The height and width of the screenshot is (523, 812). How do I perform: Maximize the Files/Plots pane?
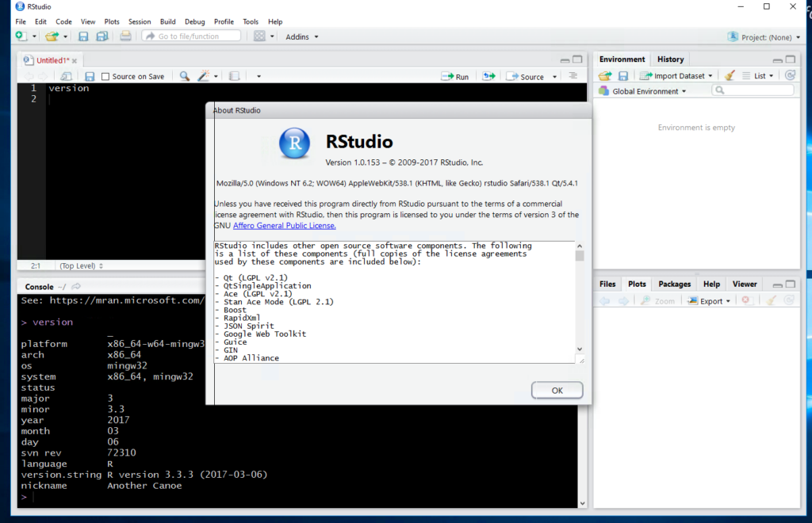pos(791,284)
